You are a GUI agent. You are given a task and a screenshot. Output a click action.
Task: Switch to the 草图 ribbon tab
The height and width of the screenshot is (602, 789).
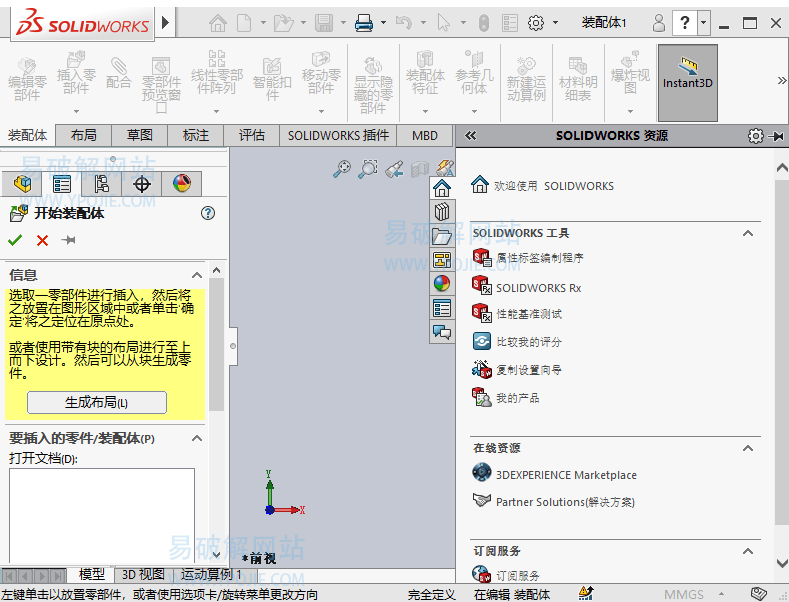pos(139,135)
